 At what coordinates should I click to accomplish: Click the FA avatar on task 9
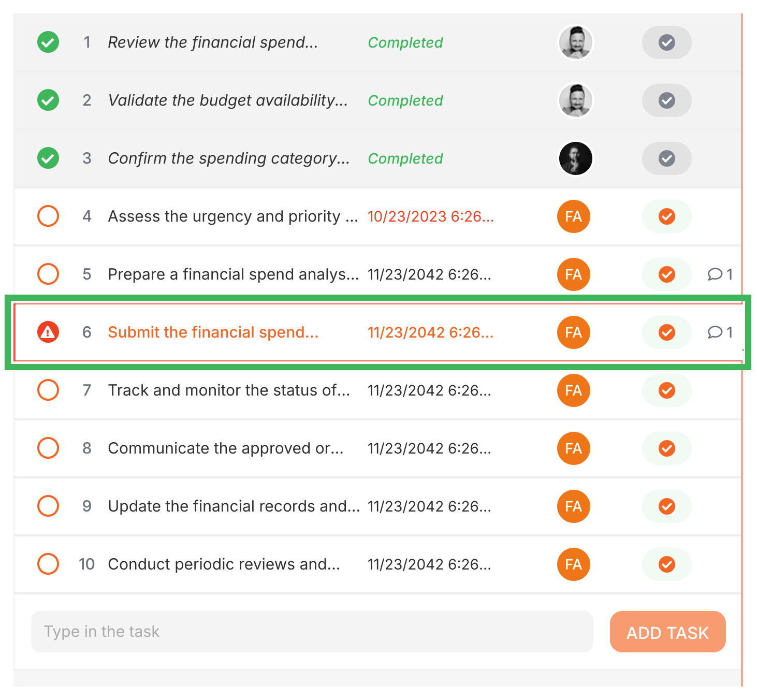(573, 506)
